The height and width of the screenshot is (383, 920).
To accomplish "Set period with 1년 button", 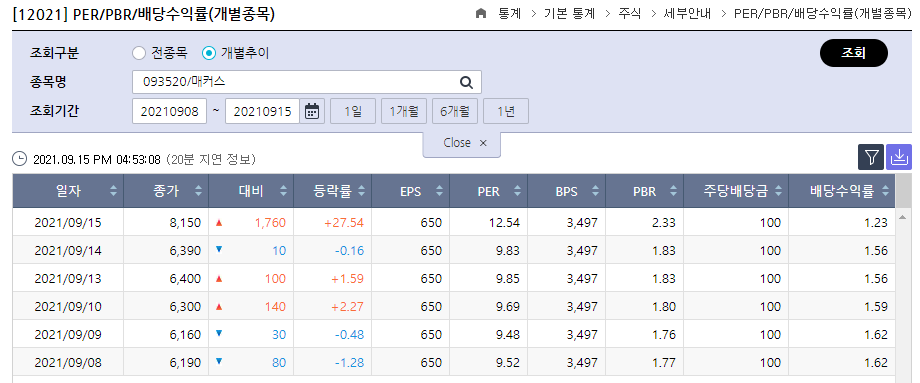I will point(506,111).
